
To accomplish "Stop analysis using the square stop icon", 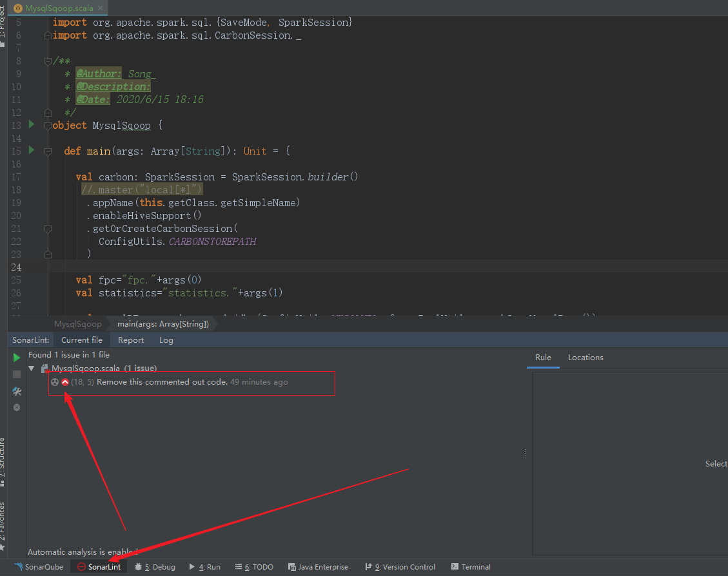I will point(16,374).
